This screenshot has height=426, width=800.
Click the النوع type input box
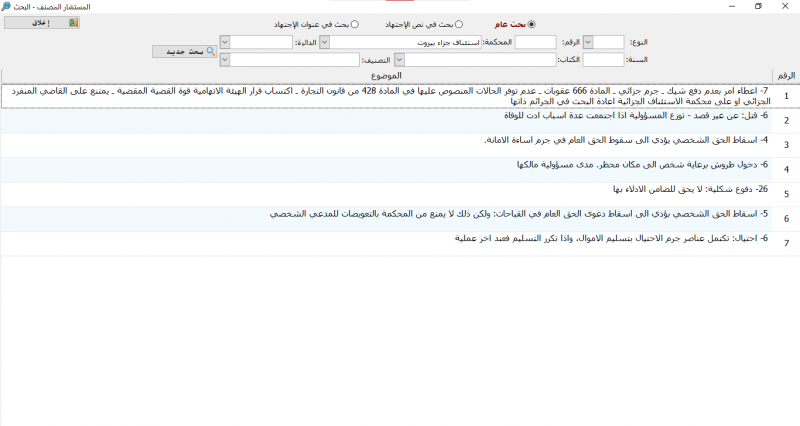[x=608, y=42]
